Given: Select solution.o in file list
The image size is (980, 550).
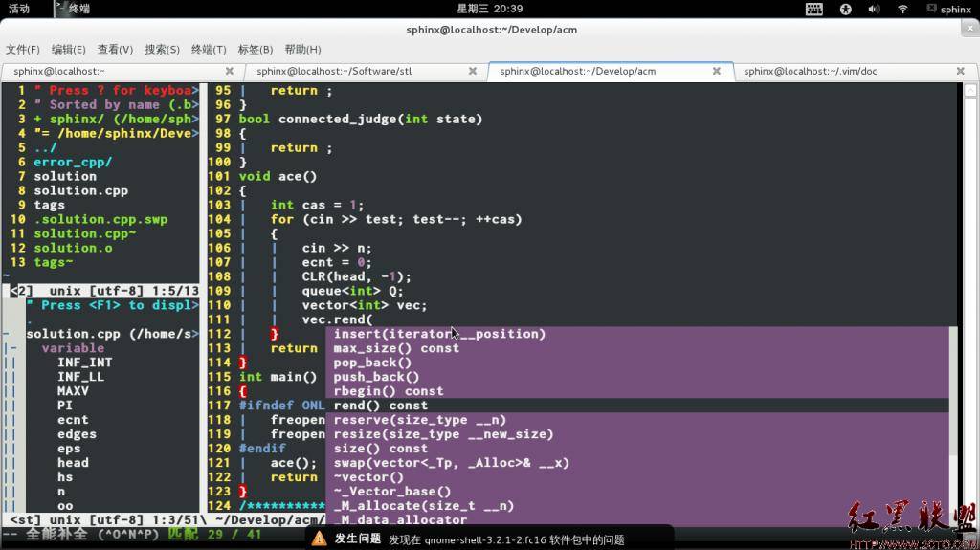Looking at the screenshot, I should [73, 248].
